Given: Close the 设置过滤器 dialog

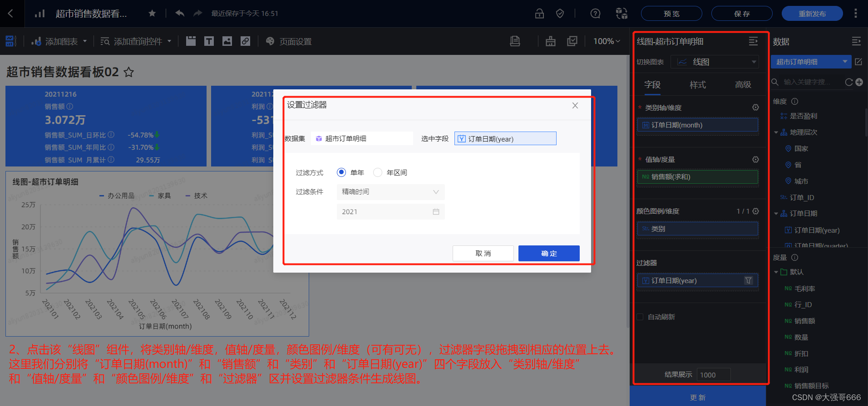Looking at the screenshot, I should pos(575,105).
